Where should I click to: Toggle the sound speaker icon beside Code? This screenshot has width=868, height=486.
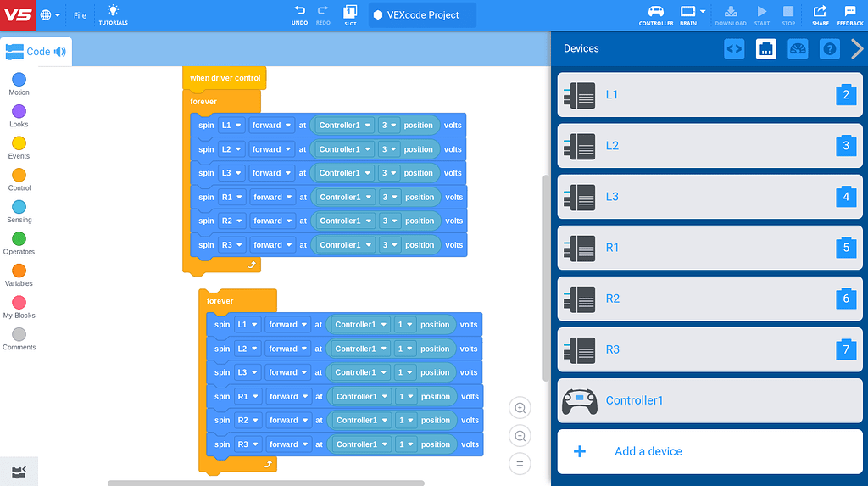pyautogui.click(x=60, y=52)
